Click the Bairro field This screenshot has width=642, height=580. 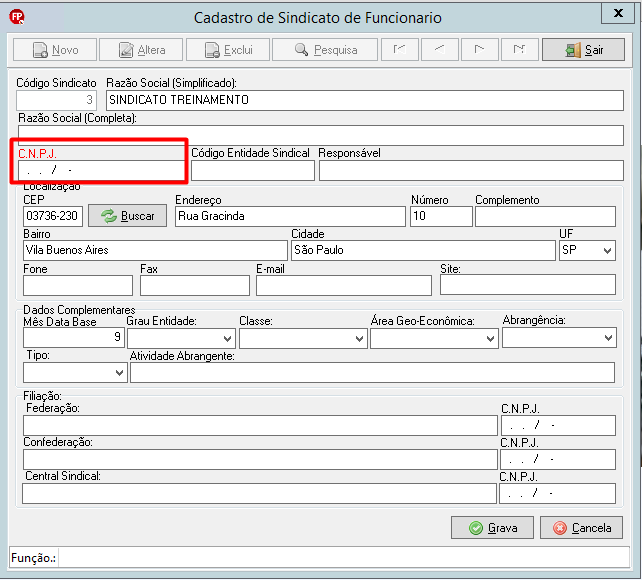click(x=155, y=250)
